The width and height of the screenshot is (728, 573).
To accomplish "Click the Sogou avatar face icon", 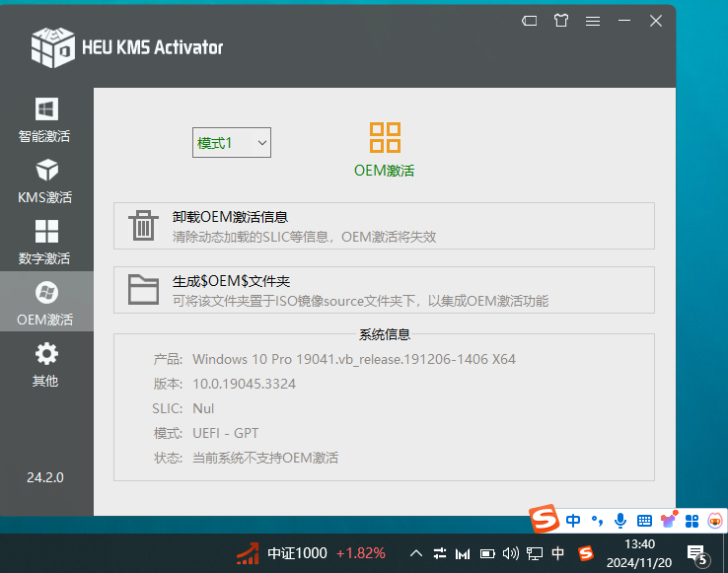I will point(715,521).
